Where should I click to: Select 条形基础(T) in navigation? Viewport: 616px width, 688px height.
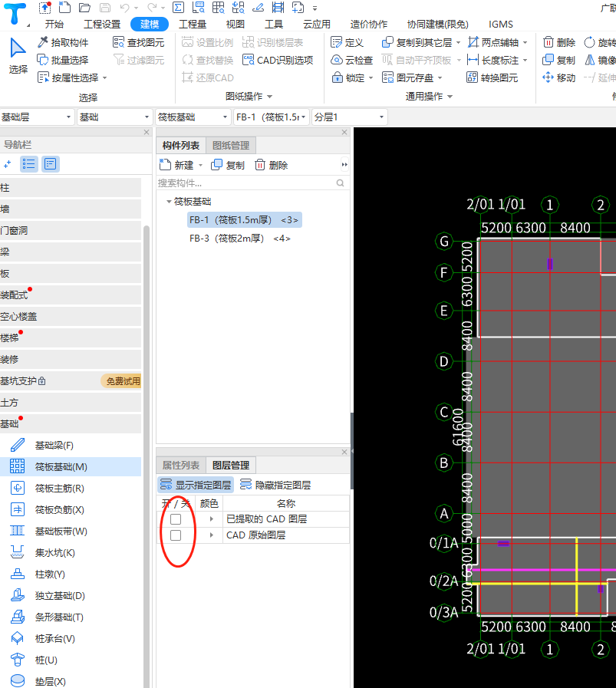pos(71,617)
